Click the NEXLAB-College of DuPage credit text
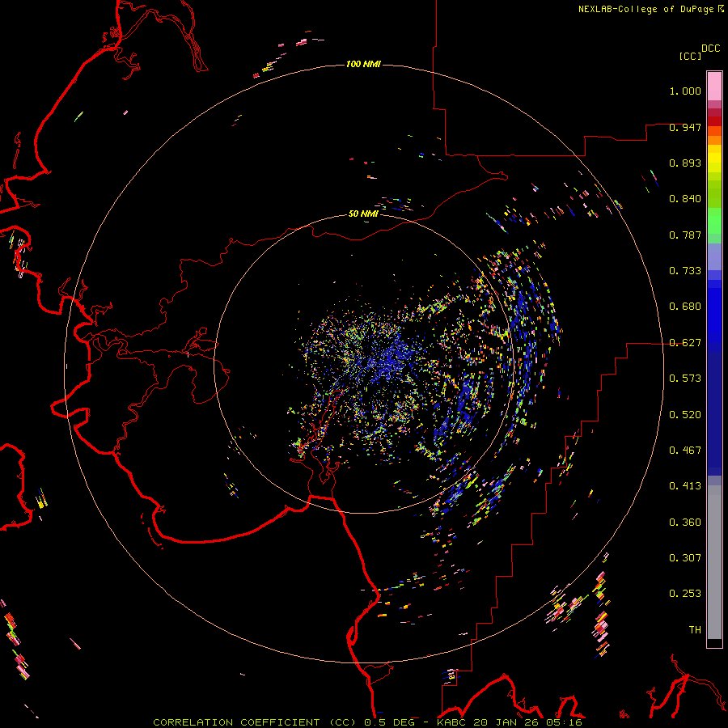 pos(645,9)
